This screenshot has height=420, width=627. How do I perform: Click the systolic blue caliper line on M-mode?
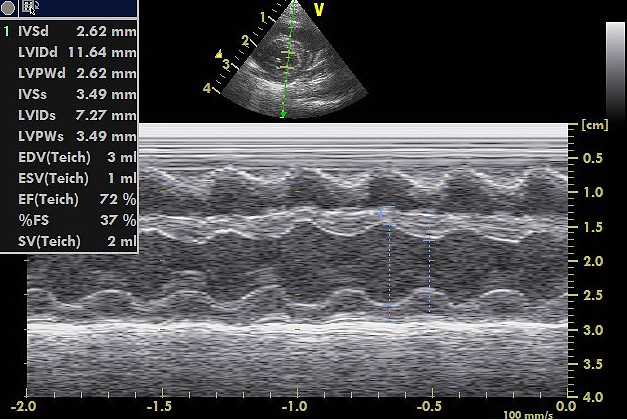point(429,266)
